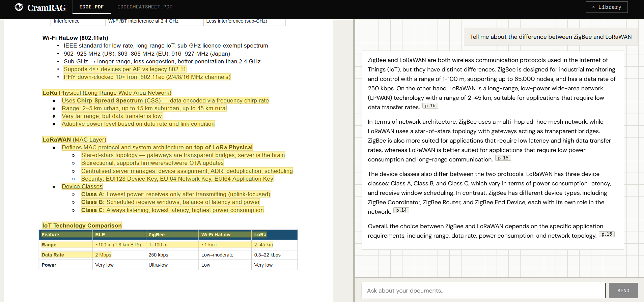Click the 'Sub-GHz → longer range' line

pos(162,61)
